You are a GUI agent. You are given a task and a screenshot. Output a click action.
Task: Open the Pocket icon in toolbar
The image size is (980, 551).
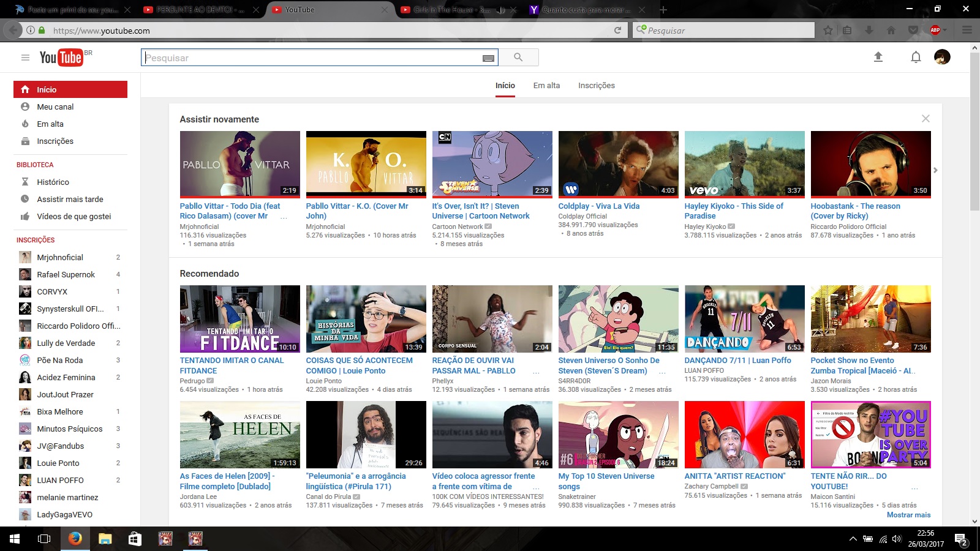[x=913, y=30]
